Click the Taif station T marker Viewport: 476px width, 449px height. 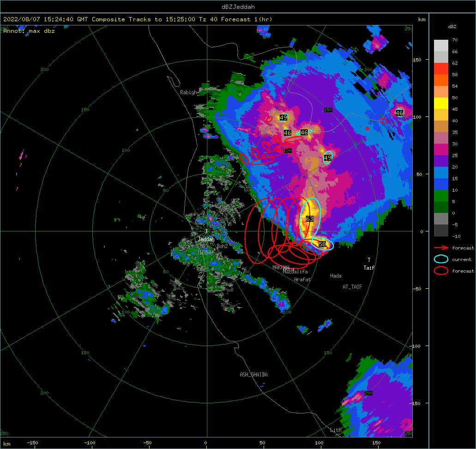[x=369, y=260]
